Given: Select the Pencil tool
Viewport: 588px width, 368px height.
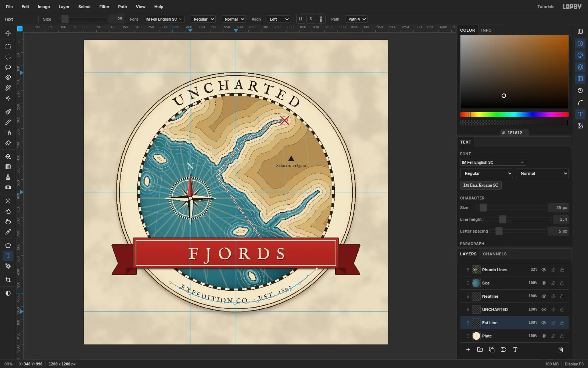Looking at the screenshot, I should tap(8, 122).
